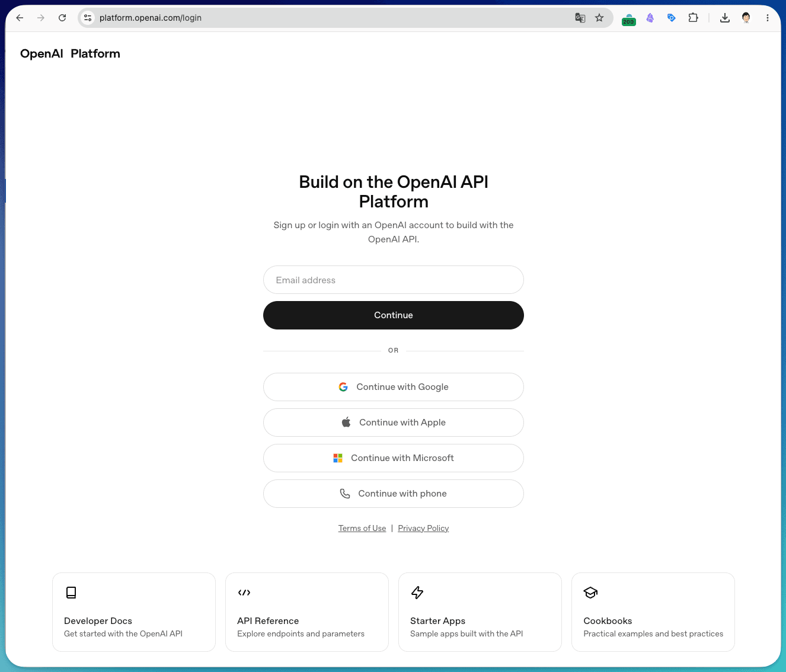Choose Continue with Google

[x=394, y=387]
